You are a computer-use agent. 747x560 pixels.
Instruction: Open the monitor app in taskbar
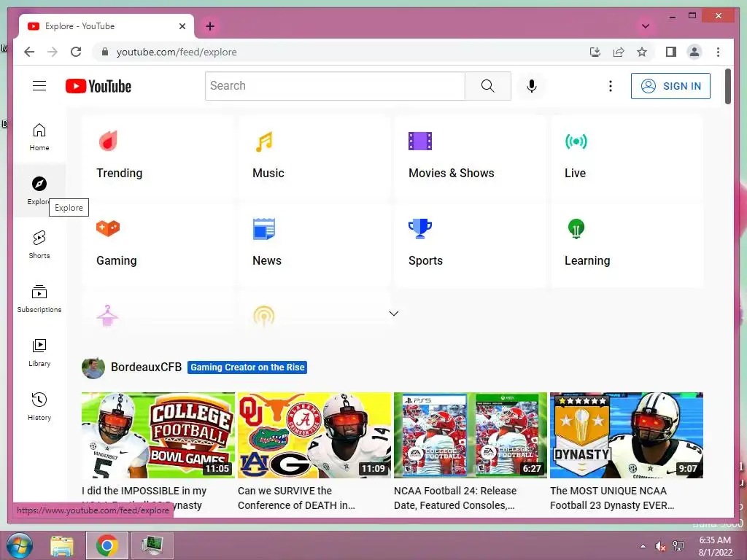coord(152,545)
